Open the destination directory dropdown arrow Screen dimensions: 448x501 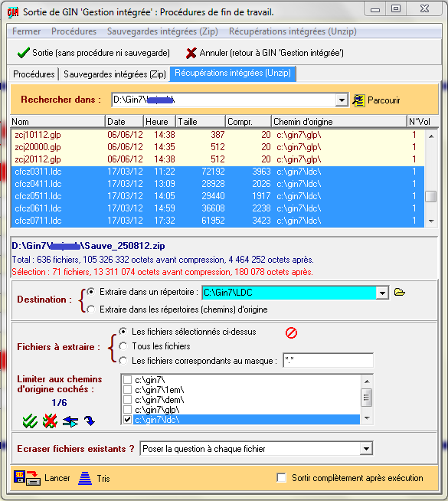[x=382, y=293]
